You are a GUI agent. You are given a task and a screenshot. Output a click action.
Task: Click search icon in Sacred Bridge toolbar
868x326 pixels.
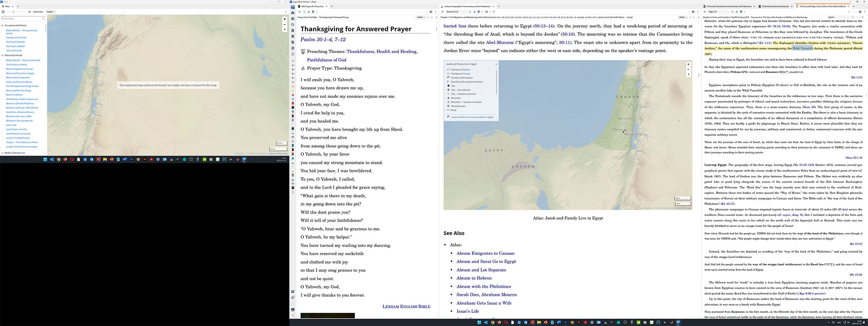click(x=732, y=12)
